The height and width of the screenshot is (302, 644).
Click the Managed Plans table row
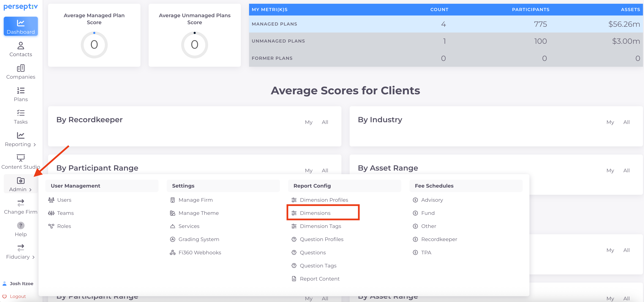(x=446, y=24)
